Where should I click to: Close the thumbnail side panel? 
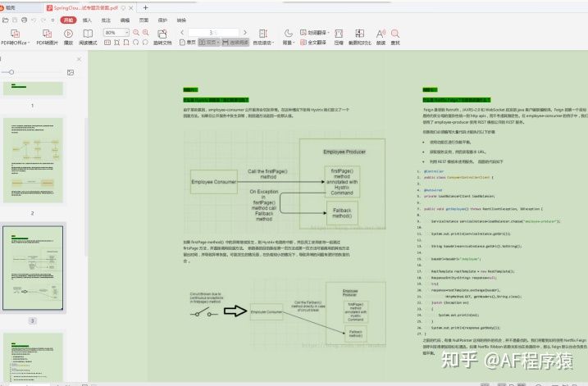pos(79,59)
